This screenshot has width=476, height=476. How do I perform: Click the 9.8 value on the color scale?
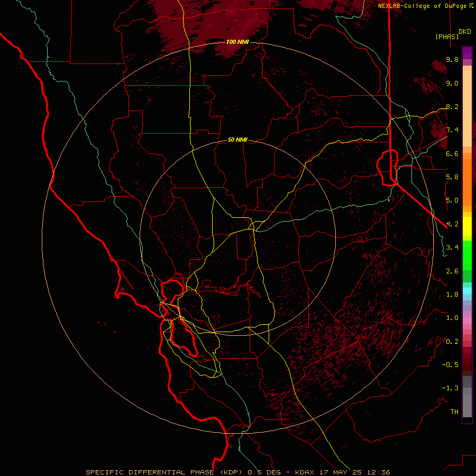452,59
